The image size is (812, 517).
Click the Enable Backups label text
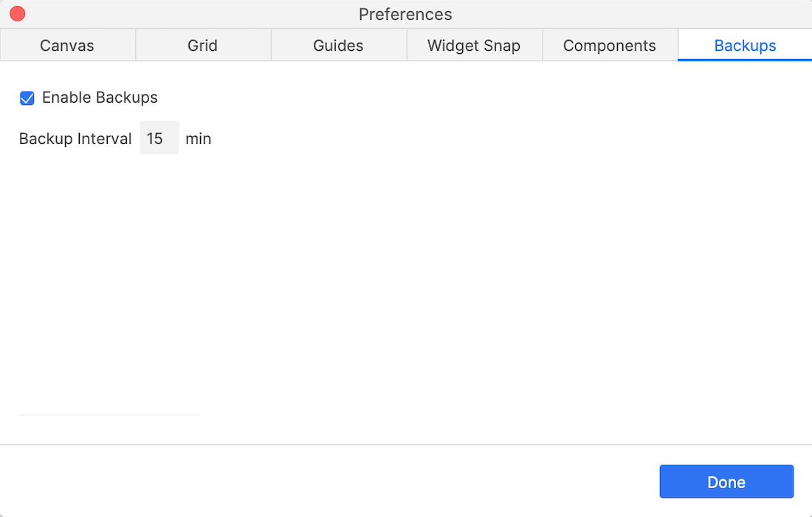pyautogui.click(x=101, y=97)
